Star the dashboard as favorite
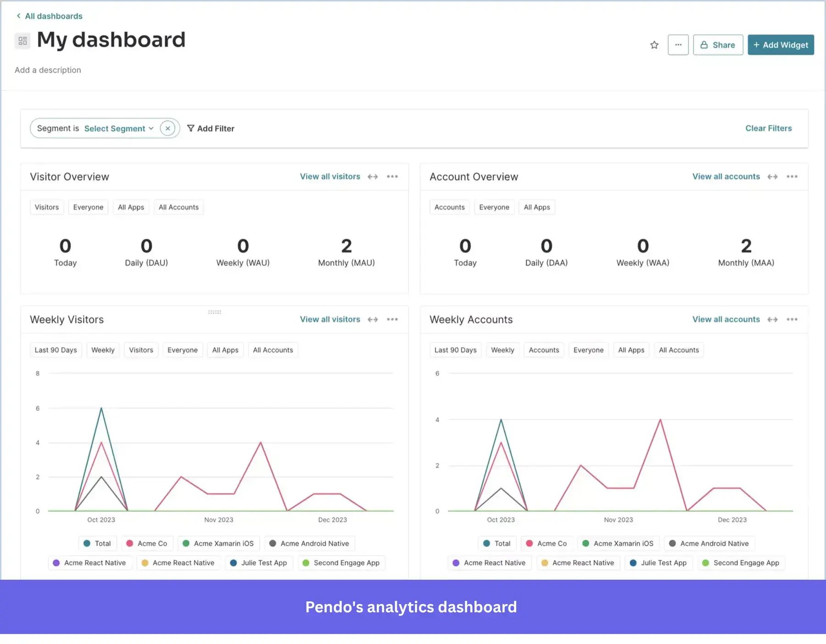Image resolution: width=826 pixels, height=644 pixels. [x=654, y=45]
